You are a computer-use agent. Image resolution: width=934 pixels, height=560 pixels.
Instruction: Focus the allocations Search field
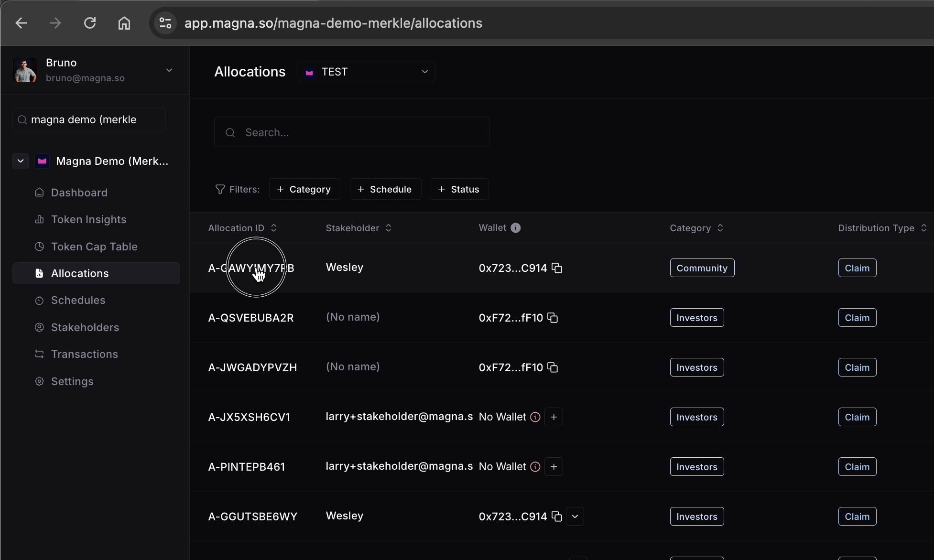coord(351,132)
